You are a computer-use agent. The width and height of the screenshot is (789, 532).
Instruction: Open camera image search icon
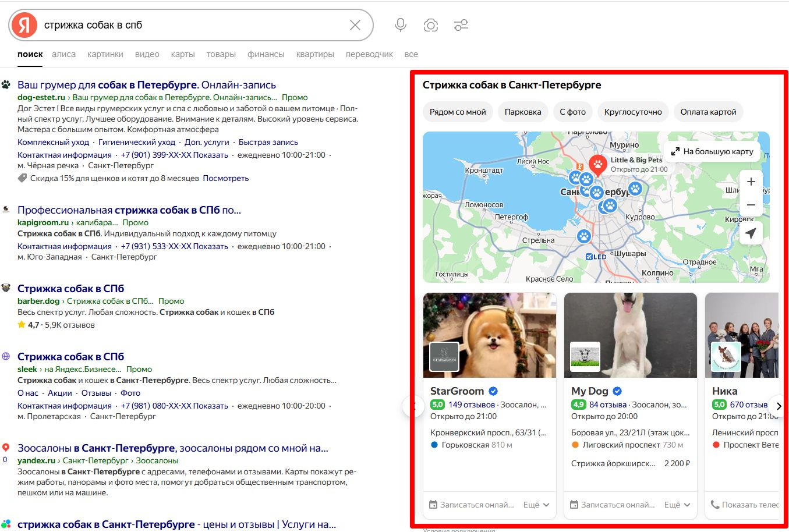click(431, 25)
